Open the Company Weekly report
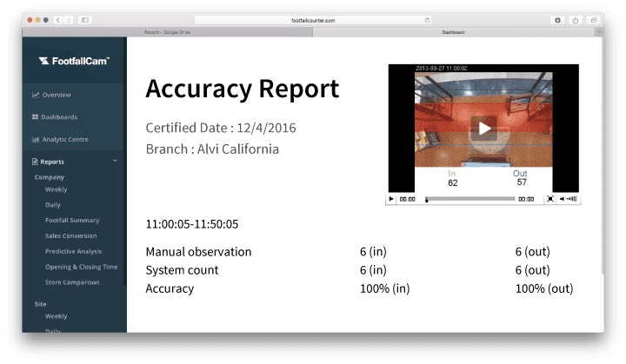The height and width of the screenshot is (364, 626). tap(56, 189)
